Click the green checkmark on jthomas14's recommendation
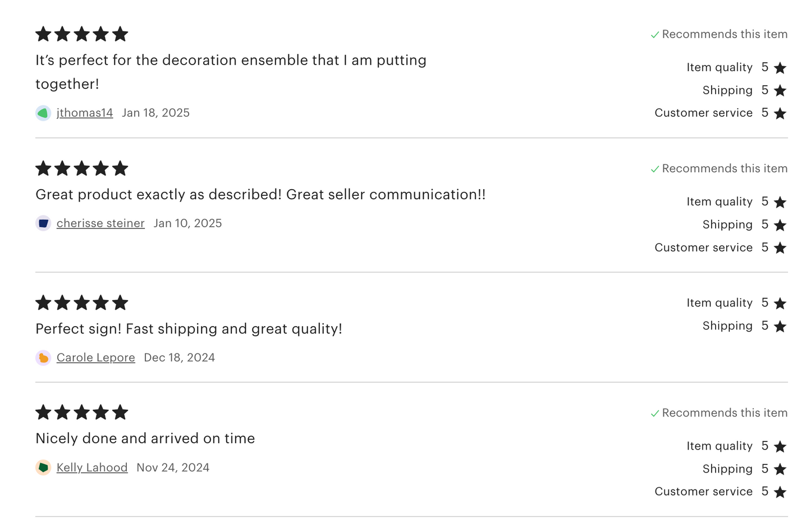Screen dimensions: 811x532 [654, 35]
